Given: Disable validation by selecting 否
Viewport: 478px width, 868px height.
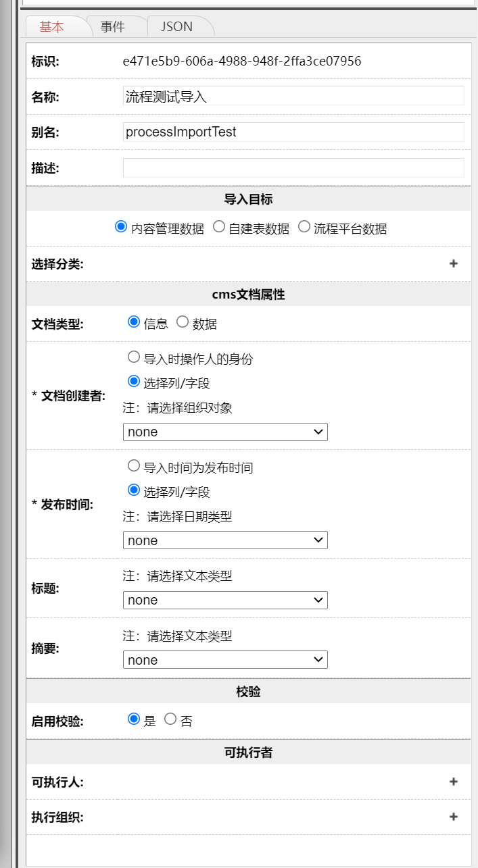Looking at the screenshot, I should tap(170, 719).
